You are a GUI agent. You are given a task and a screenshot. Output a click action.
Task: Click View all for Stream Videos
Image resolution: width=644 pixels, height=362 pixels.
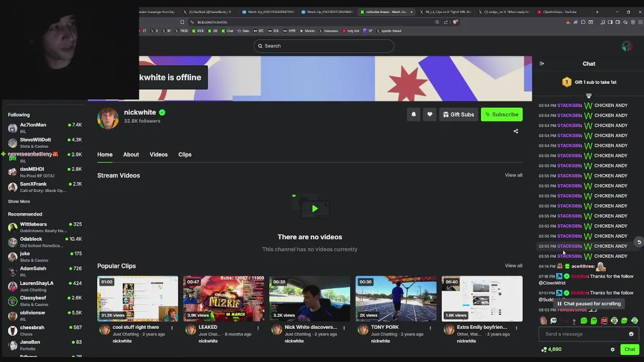pos(514,175)
